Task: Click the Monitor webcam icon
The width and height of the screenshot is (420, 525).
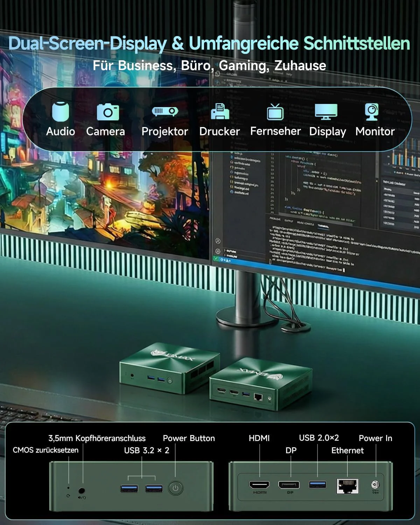Action: (372, 112)
